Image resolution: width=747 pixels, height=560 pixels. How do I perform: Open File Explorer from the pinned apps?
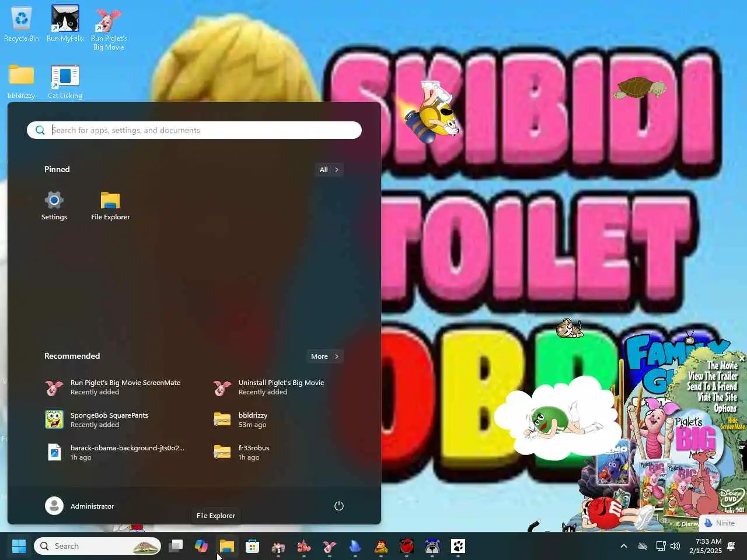[110, 206]
